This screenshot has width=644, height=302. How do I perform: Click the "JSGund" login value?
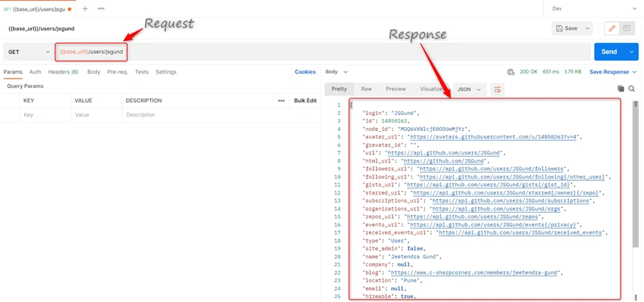click(x=403, y=114)
